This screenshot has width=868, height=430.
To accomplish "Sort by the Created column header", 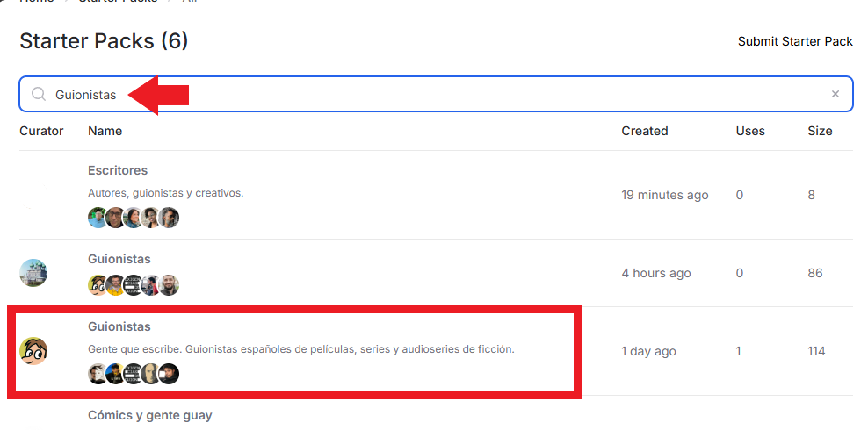I will (x=644, y=131).
